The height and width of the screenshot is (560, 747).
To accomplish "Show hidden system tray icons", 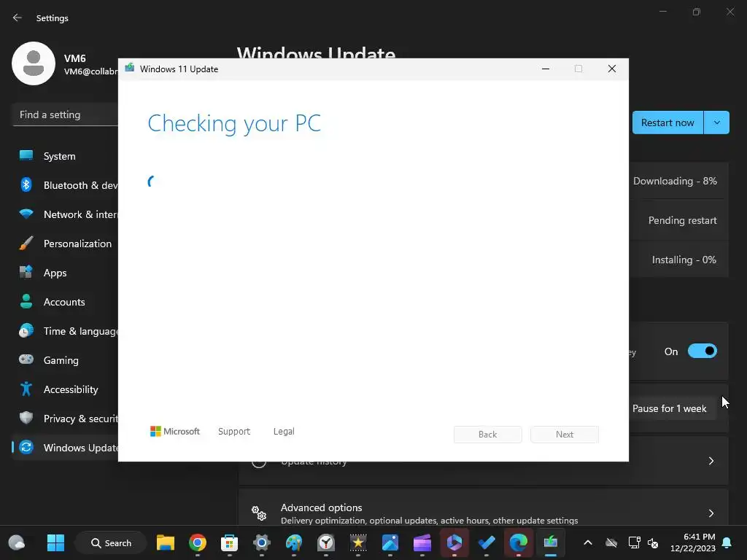I will coord(588,542).
